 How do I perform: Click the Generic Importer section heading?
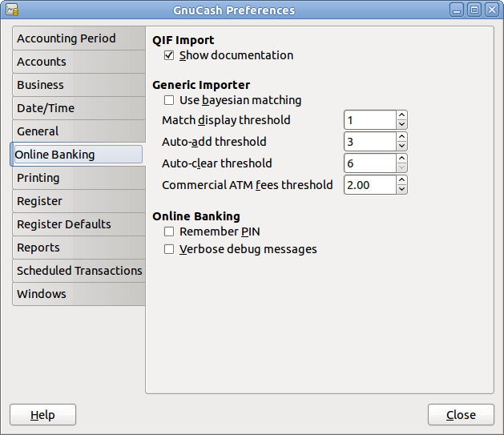coord(201,85)
